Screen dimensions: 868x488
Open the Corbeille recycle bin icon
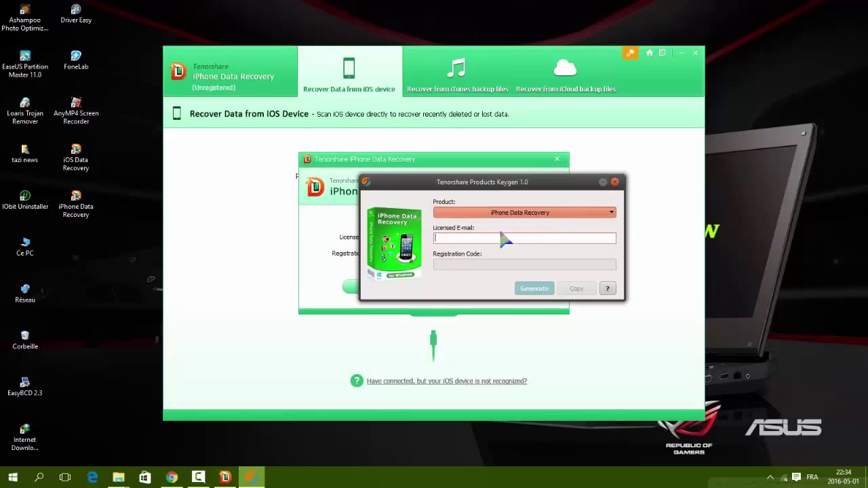[x=25, y=340]
